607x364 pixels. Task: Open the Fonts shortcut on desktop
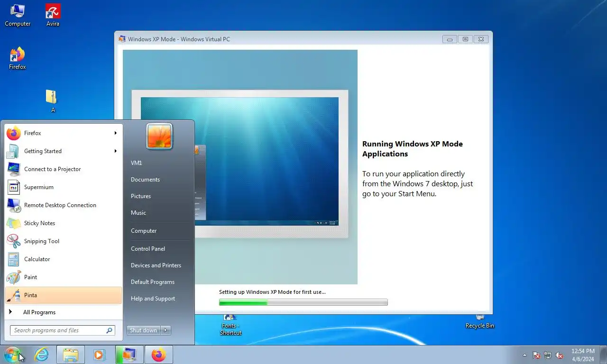(231, 325)
